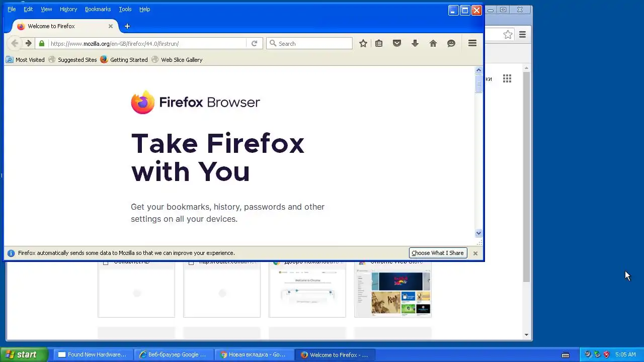The image size is (644, 362).
Task: Reload the page with refresh icon
Action: pyautogui.click(x=254, y=44)
